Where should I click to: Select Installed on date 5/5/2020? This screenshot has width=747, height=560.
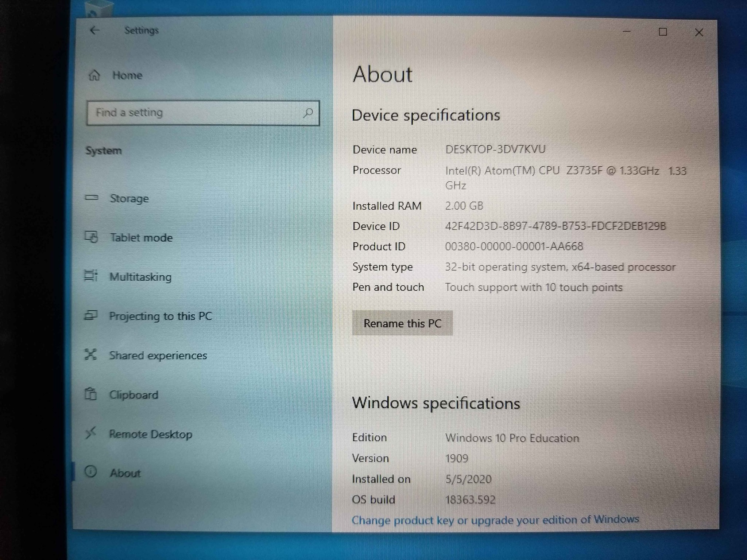click(x=468, y=479)
